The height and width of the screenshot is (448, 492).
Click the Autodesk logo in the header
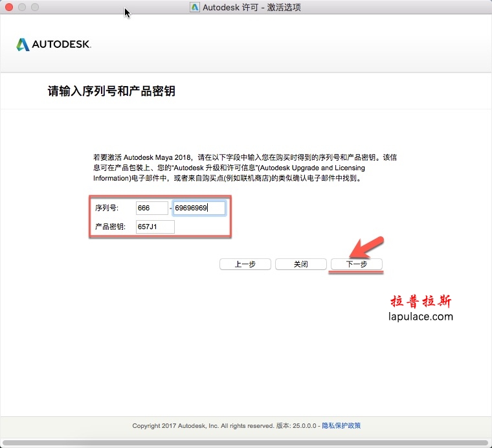pos(54,44)
